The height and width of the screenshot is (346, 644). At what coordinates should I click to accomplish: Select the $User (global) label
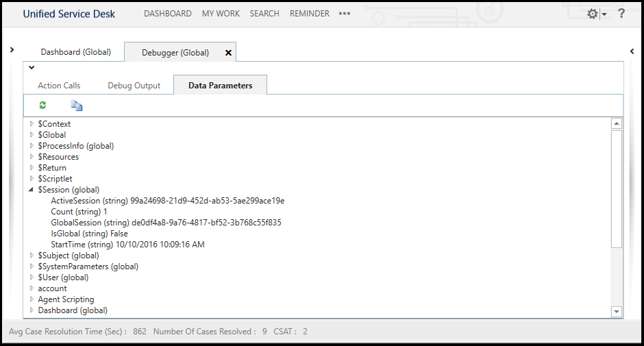[63, 277]
